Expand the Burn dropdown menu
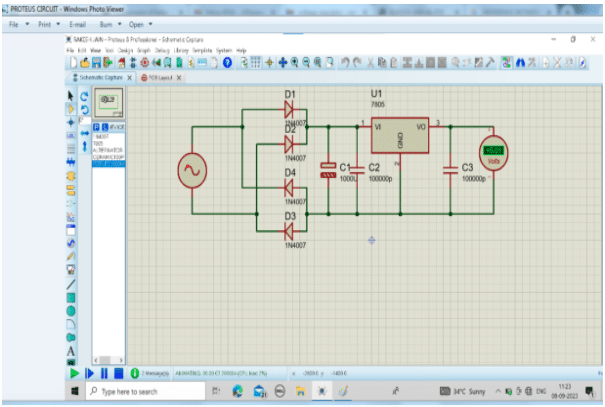This screenshot has height=407, width=605. pos(107,23)
